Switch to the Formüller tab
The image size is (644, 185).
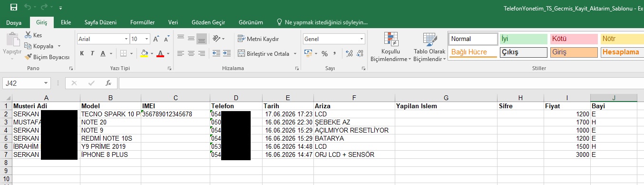[x=142, y=22]
